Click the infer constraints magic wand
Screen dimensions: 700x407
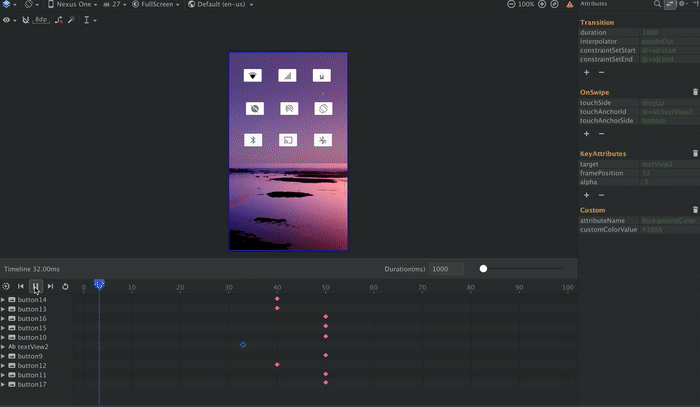click(x=71, y=20)
